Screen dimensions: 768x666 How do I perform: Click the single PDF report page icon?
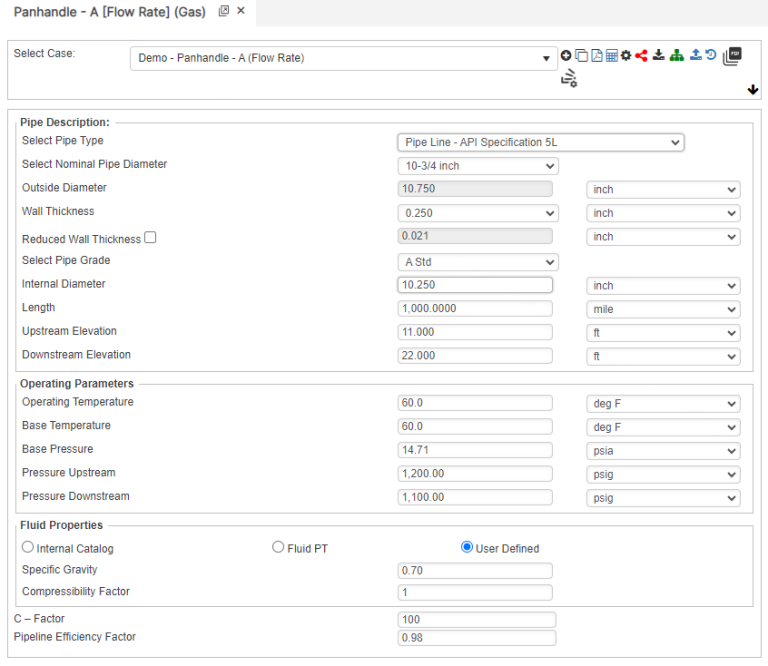click(597, 55)
